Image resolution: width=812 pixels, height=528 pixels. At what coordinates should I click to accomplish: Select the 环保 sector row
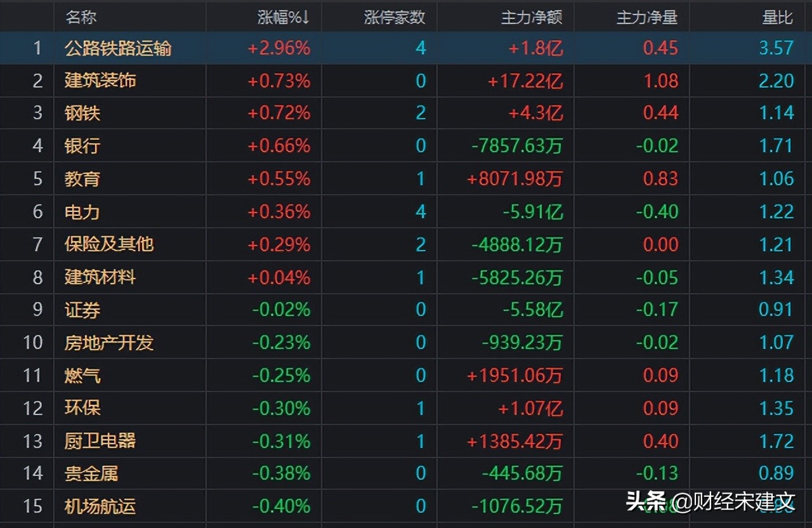tap(81, 408)
